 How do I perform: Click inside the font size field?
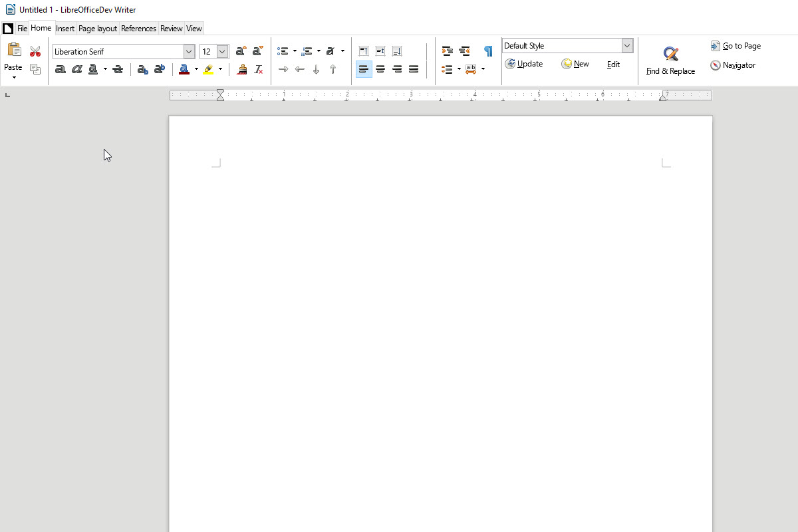pos(208,51)
